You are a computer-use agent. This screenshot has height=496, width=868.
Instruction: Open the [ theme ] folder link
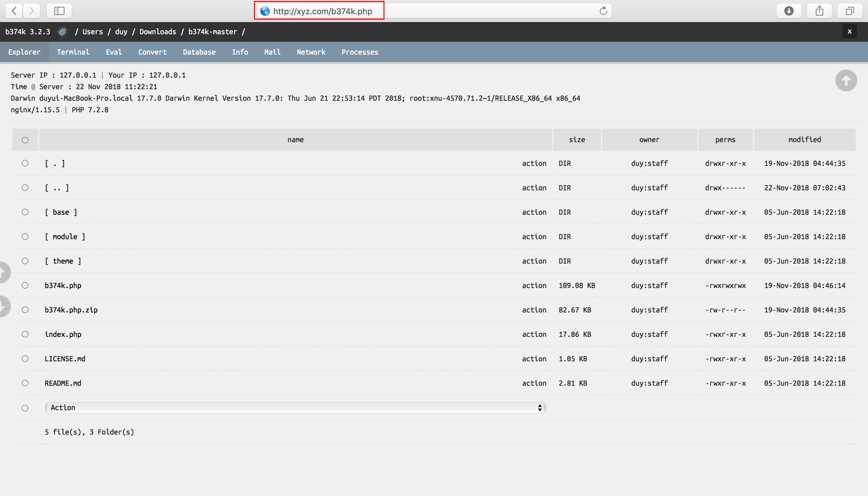click(x=63, y=261)
